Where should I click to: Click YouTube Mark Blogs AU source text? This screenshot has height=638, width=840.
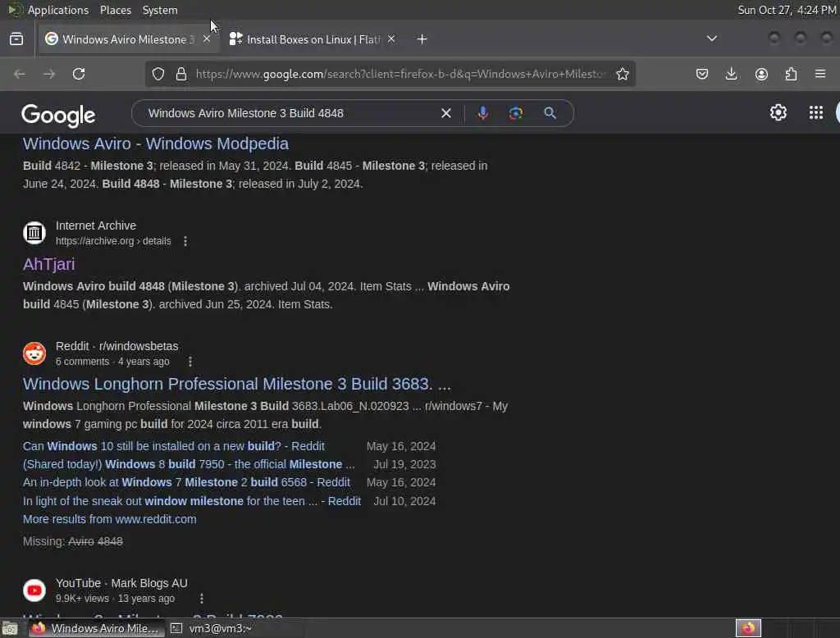tap(121, 583)
